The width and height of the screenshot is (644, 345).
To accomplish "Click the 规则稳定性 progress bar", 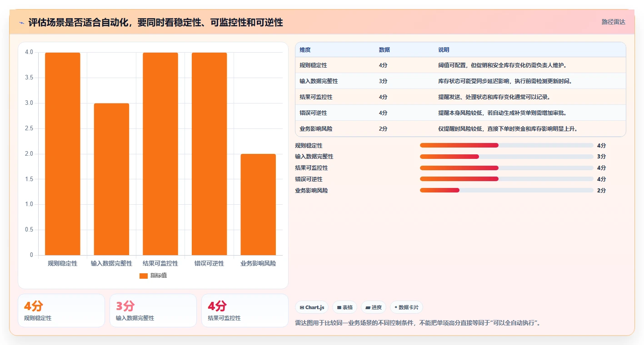I will tap(507, 145).
